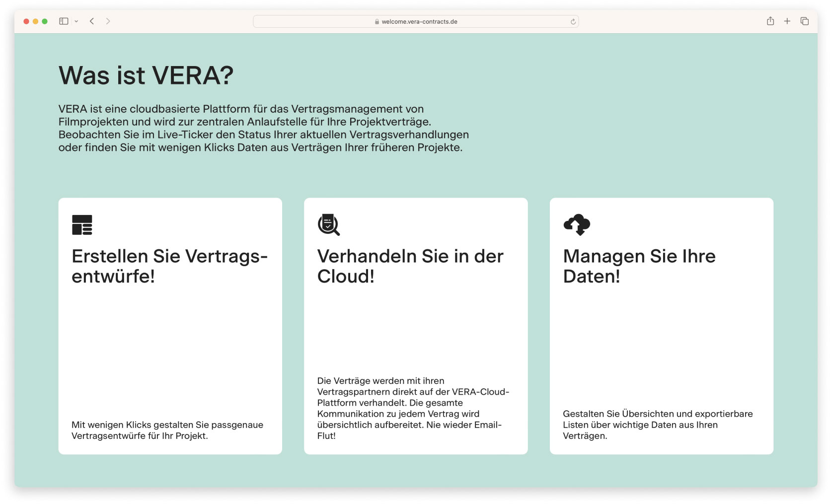Click the text "Gestalten Sie Übersichten und exportierbare"
This screenshot has height=504, width=830.
click(658, 414)
